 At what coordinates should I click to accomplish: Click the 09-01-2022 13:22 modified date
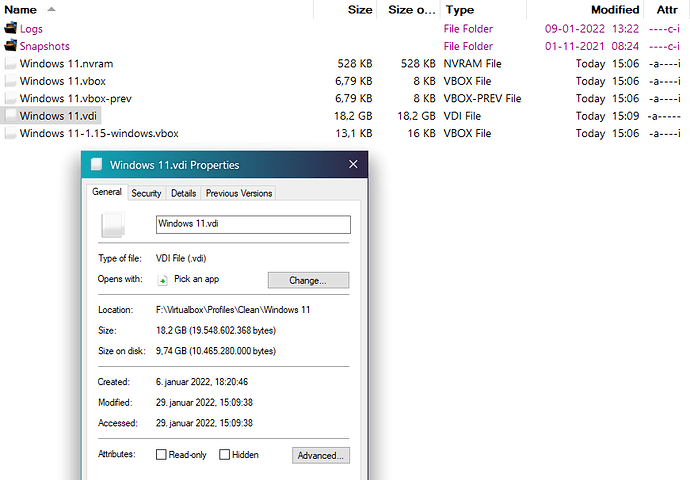pyautogui.click(x=592, y=29)
